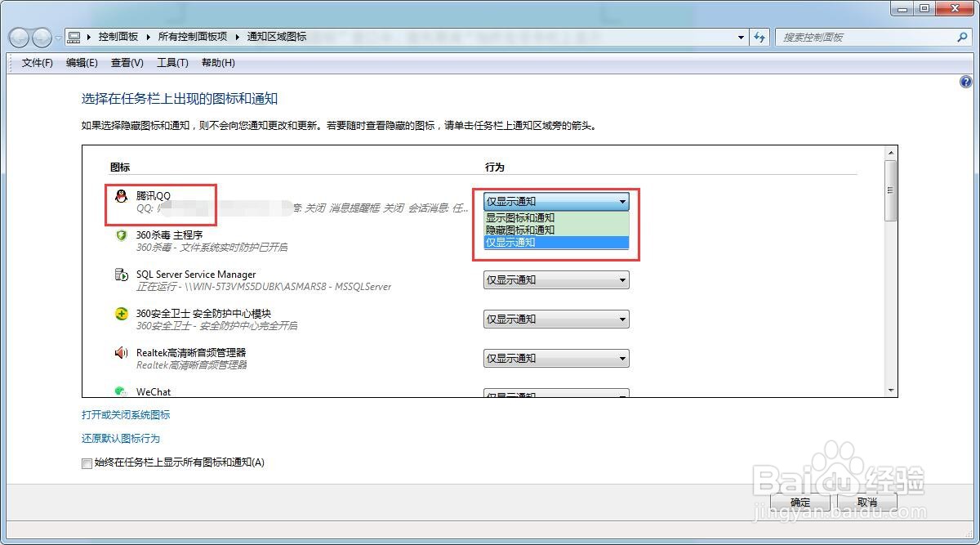Click the search magnifier icon

click(x=962, y=37)
